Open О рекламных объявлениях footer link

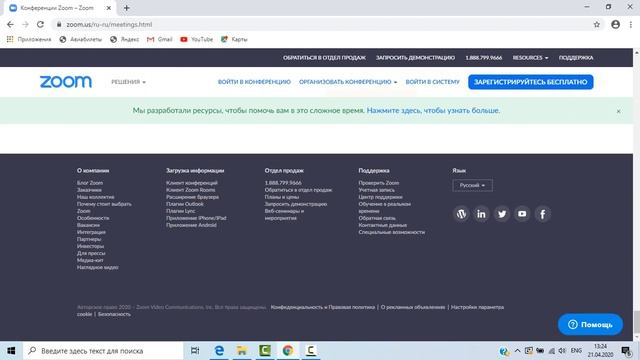click(x=413, y=307)
